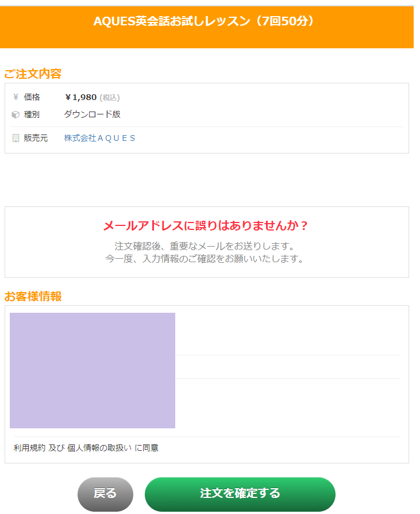
Task: Click the box icon beside 種別
Action: (16, 115)
